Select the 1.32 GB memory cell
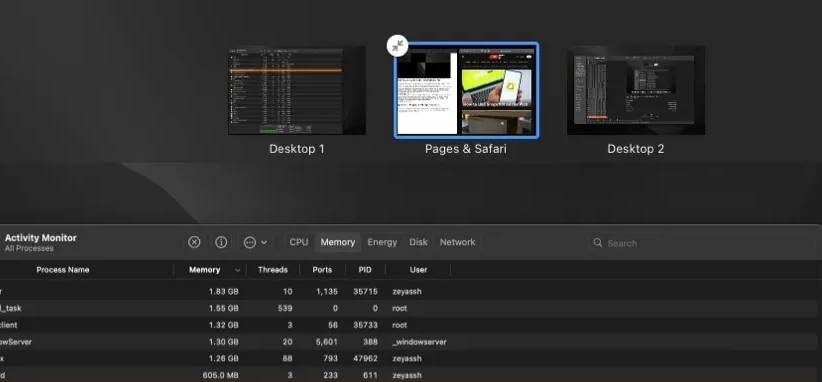822x382 pixels. tap(223, 325)
